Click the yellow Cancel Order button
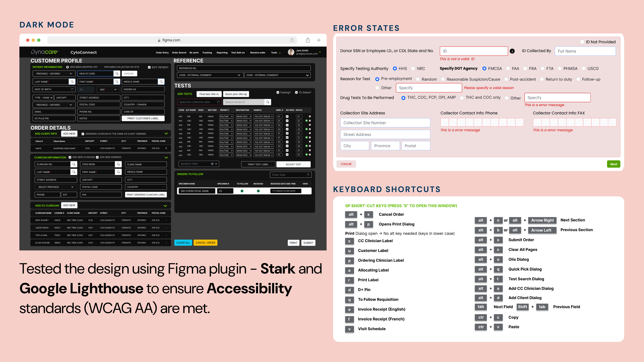Screen dimensions: 644x362 click(205, 243)
